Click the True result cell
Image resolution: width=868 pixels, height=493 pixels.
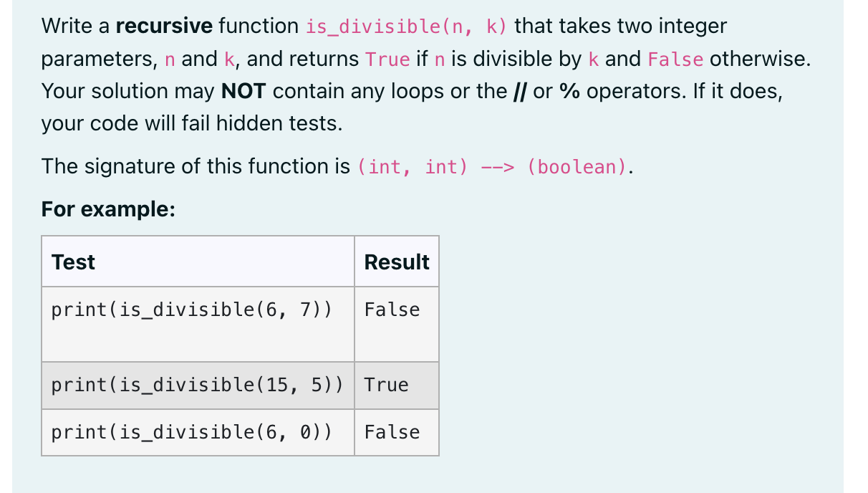tap(386, 385)
